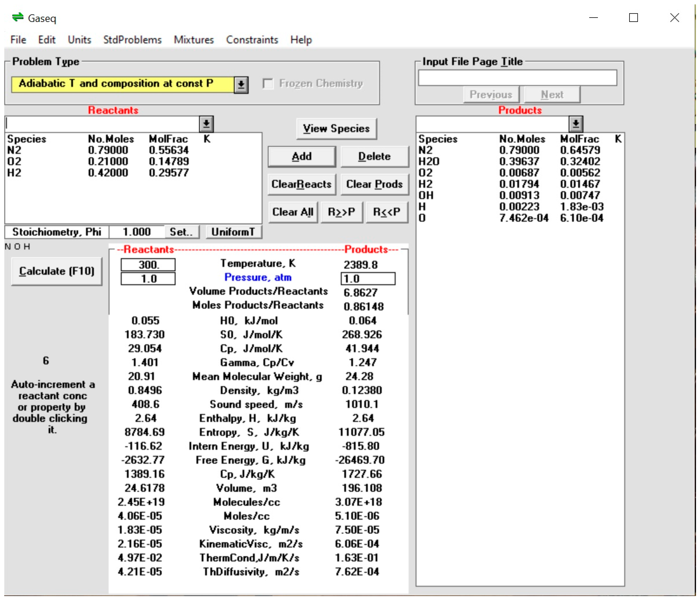Click the Set.. stoichiometry button
Viewport: 700px width, 601px height.
point(181,232)
